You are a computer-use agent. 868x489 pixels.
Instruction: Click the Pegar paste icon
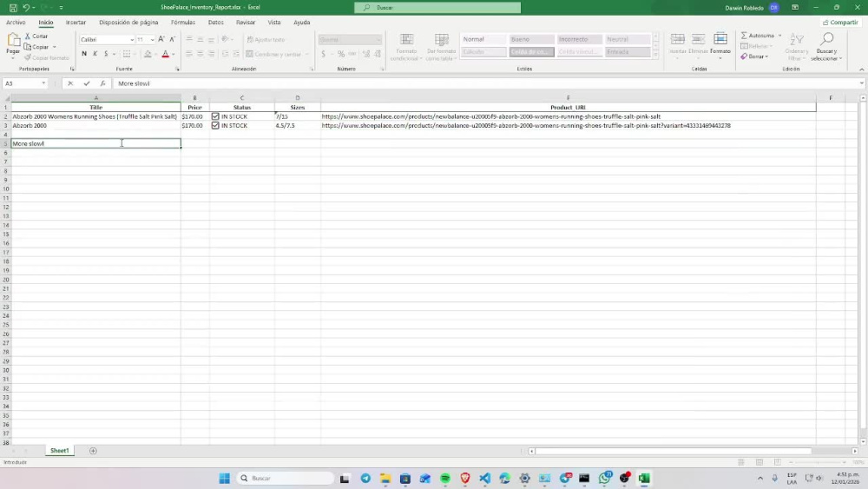point(13,41)
